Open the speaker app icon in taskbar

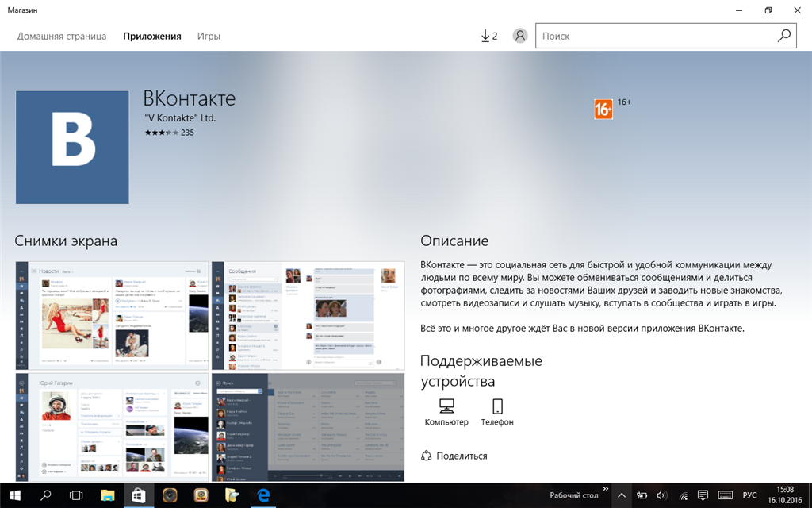[170, 495]
